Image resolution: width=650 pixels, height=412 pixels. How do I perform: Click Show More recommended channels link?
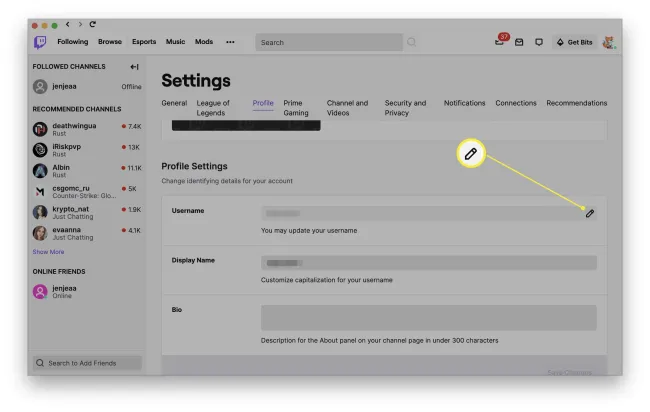coord(49,252)
